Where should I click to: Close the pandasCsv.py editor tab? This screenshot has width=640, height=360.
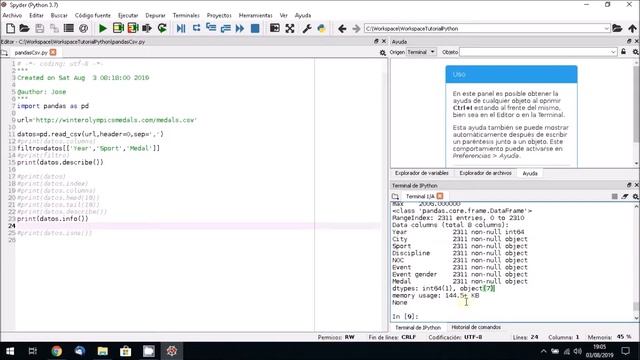53,53
